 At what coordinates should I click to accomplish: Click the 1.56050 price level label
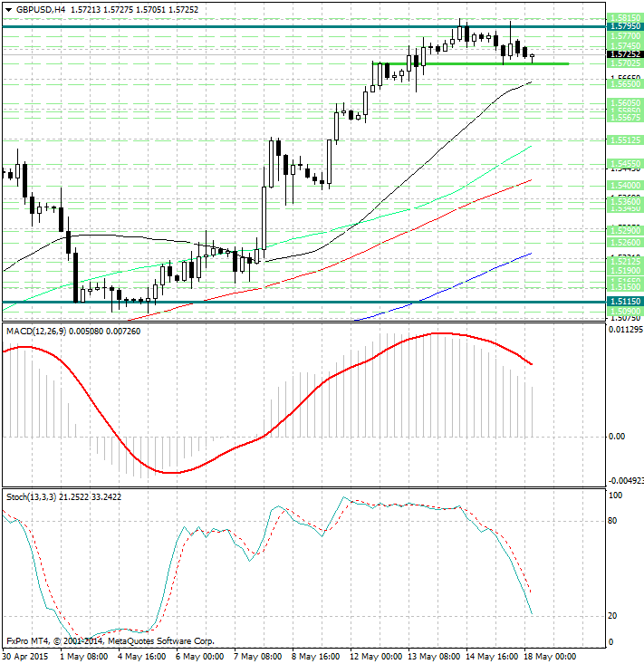click(625, 103)
